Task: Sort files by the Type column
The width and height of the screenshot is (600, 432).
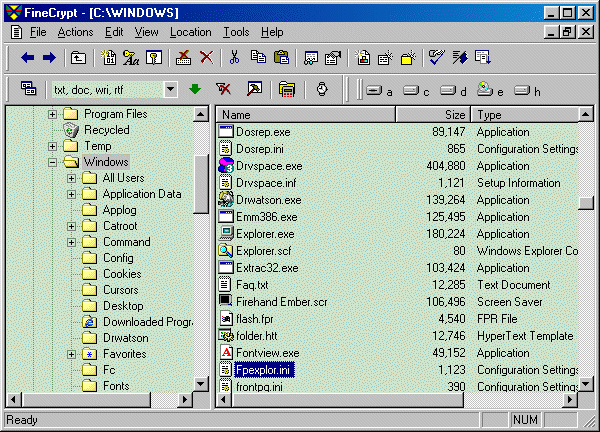Action: tap(525, 115)
